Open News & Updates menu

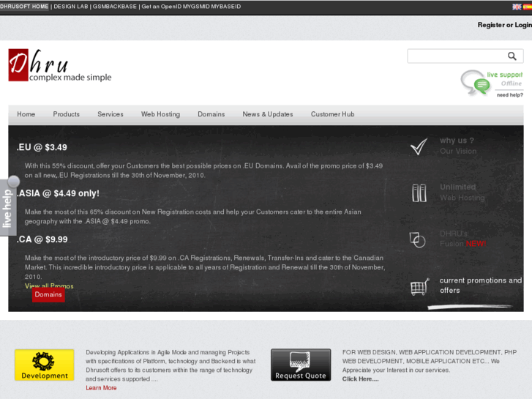pos(268,114)
